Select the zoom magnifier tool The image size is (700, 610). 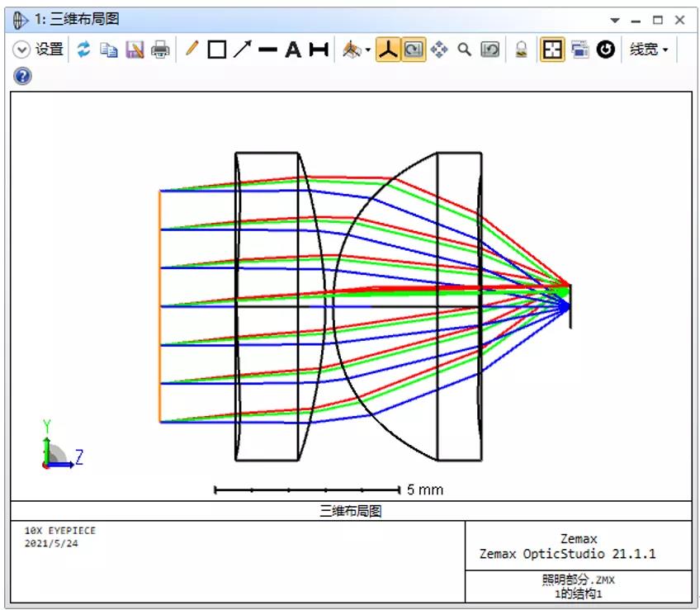(464, 50)
